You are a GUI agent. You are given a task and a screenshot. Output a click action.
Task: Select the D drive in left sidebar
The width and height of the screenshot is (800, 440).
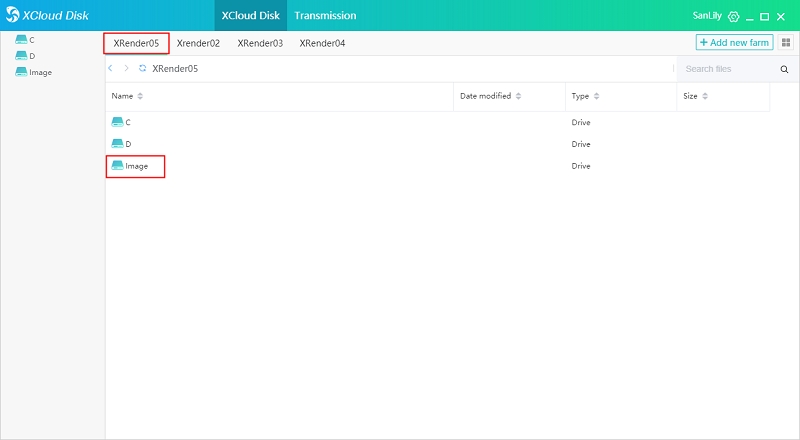26,56
